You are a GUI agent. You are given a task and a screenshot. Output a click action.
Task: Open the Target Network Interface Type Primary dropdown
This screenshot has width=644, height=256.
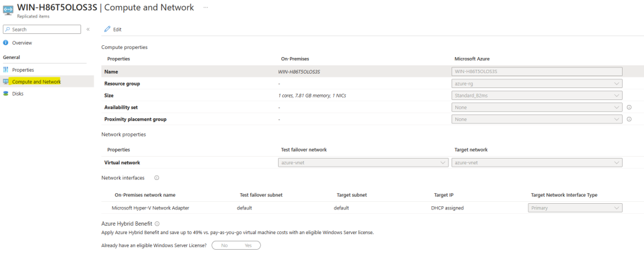[575, 208]
